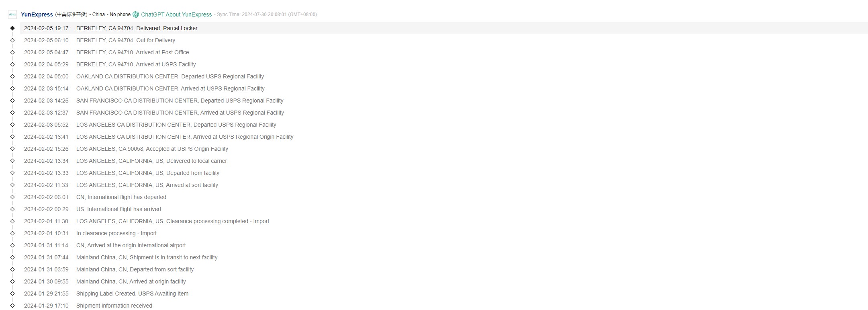
Task: Click the green ChatGPT logo icon
Action: tap(136, 14)
